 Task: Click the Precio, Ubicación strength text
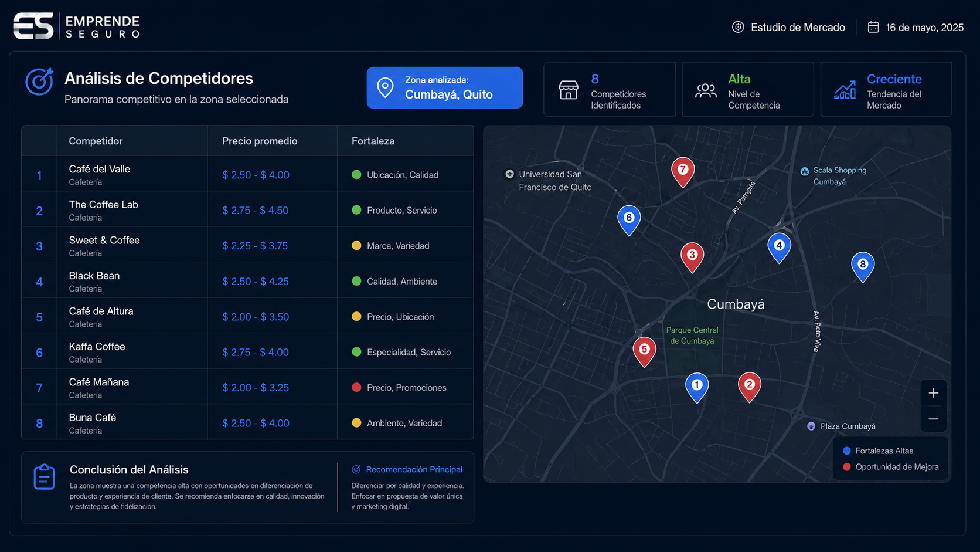pos(400,317)
